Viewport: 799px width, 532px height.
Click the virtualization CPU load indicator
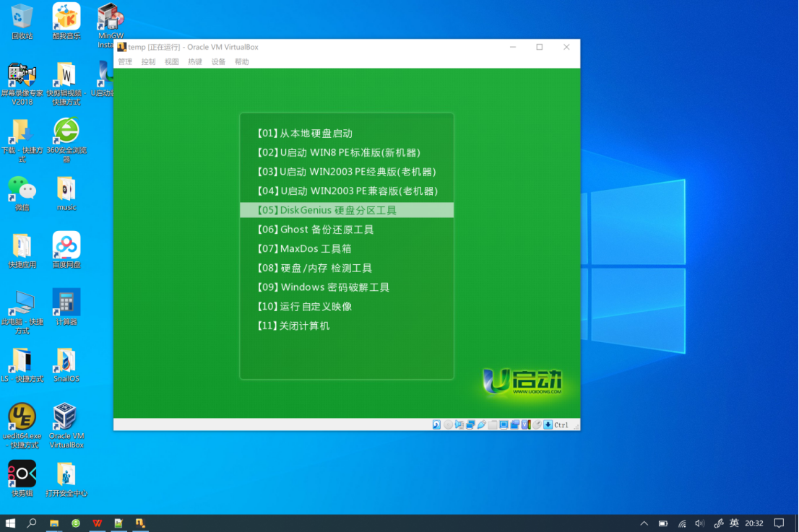[526, 424]
